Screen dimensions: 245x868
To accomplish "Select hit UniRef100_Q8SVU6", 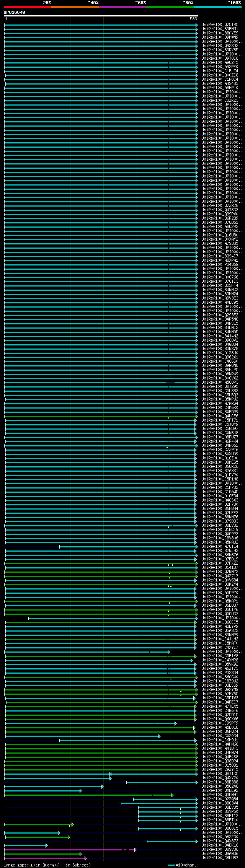I will coord(220,849).
